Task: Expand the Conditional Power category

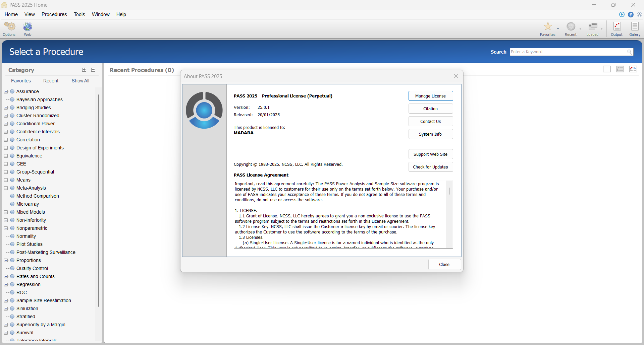Action: [x=6, y=124]
